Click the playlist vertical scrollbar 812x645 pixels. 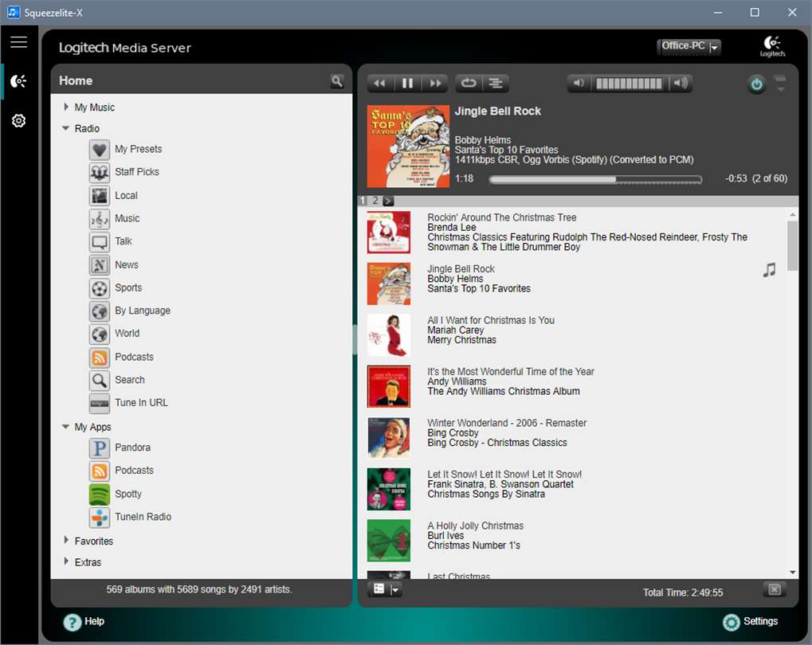(x=792, y=245)
